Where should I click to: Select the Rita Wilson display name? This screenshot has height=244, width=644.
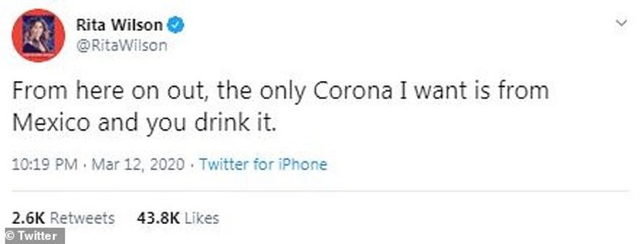click(119, 26)
